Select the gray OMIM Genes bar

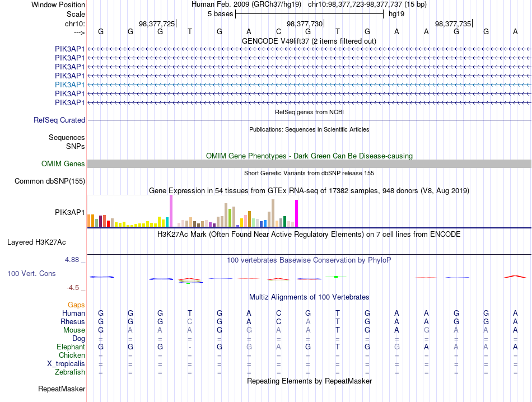[x=309, y=164]
